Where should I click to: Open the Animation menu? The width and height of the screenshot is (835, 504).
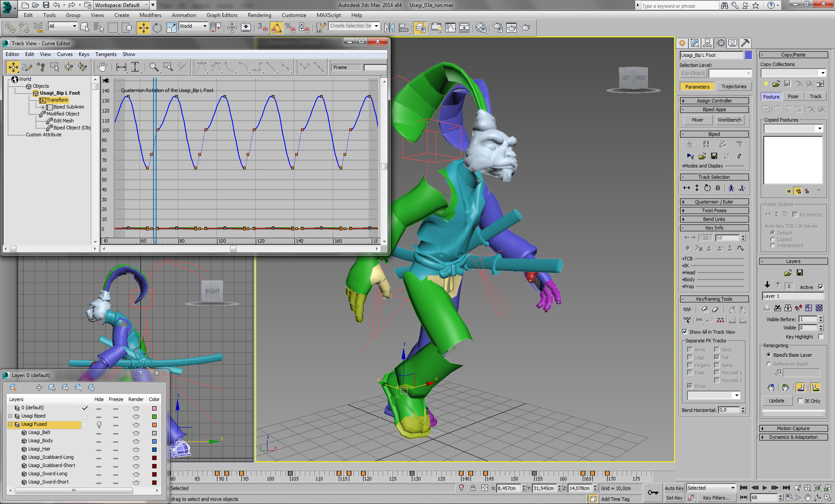coord(184,15)
